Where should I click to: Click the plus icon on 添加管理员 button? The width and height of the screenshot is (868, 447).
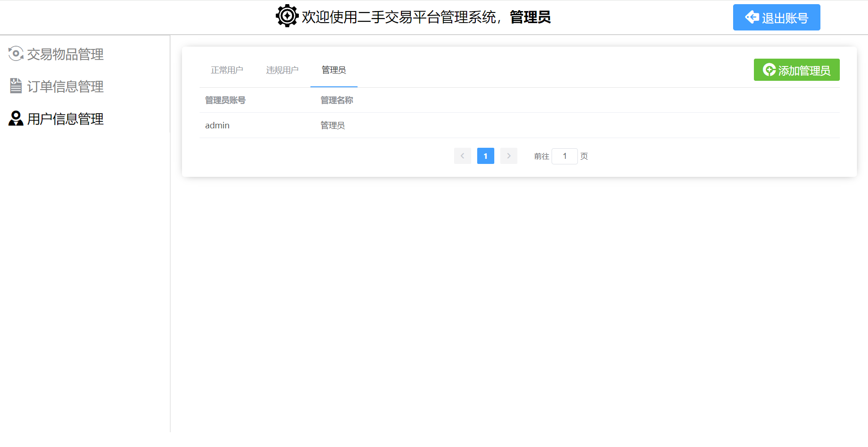coord(769,70)
